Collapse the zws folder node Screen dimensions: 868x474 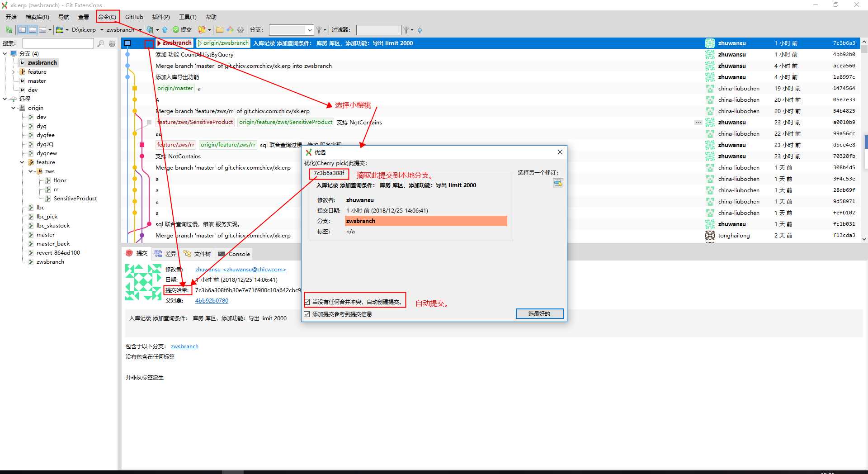(31, 171)
